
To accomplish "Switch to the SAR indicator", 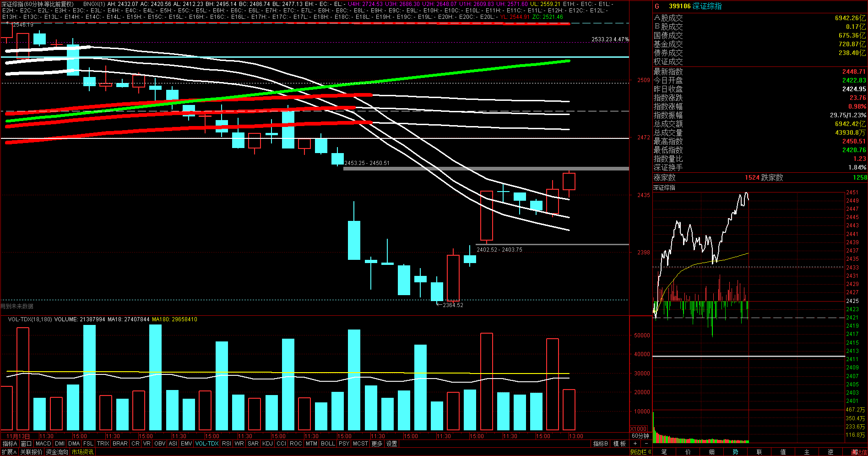I will 253,444.
